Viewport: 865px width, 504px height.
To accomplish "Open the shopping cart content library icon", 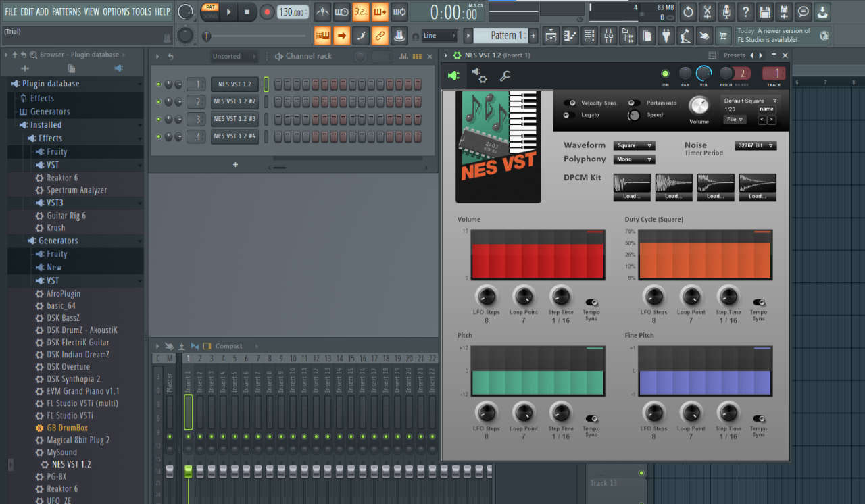I will click(723, 36).
